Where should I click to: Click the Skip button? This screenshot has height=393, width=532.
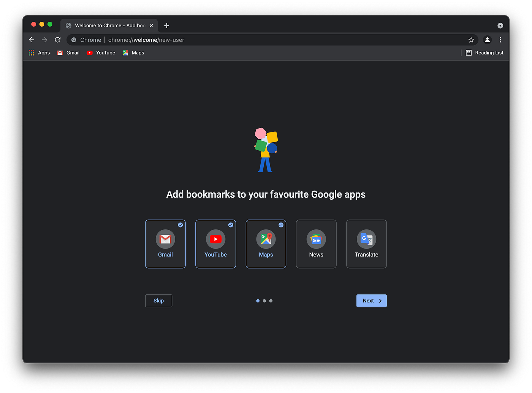(x=158, y=301)
